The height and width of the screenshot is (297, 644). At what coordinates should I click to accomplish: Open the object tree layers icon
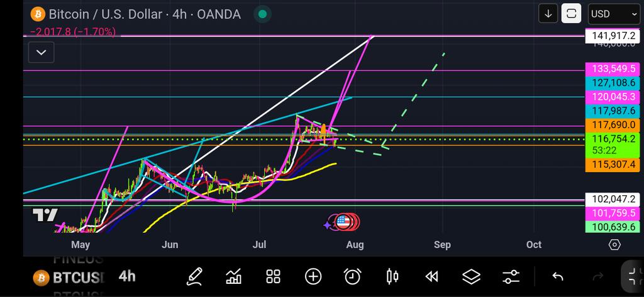pyautogui.click(x=471, y=277)
